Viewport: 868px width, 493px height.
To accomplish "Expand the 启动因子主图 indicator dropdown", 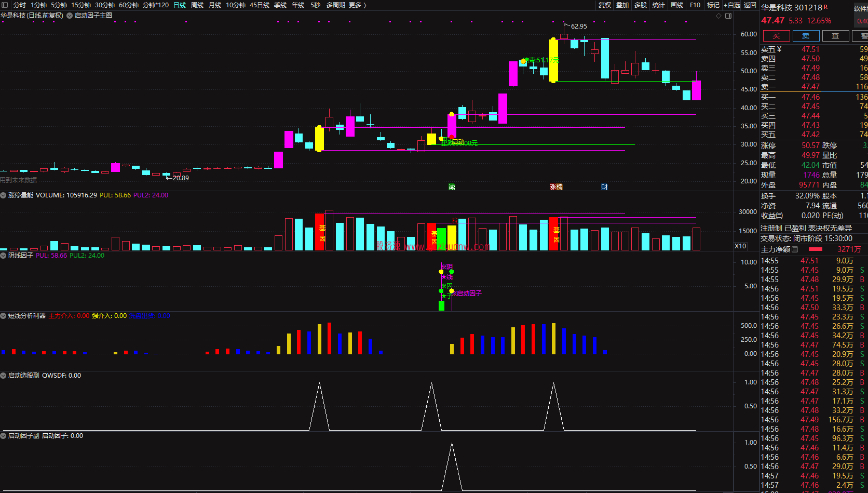I will point(70,16).
